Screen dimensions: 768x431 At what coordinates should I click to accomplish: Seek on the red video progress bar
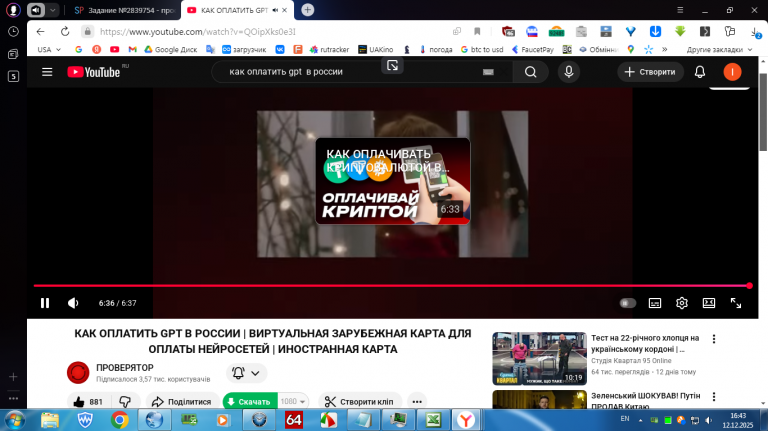[391, 286]
